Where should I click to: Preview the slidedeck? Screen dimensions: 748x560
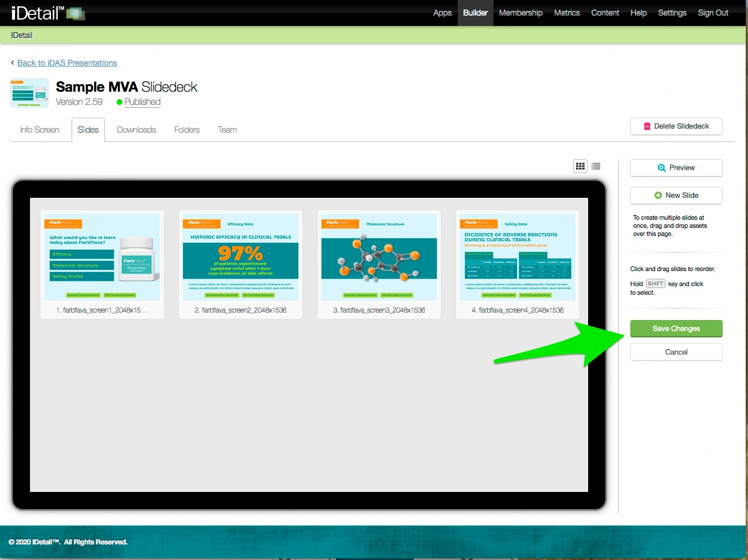[676, 168]
